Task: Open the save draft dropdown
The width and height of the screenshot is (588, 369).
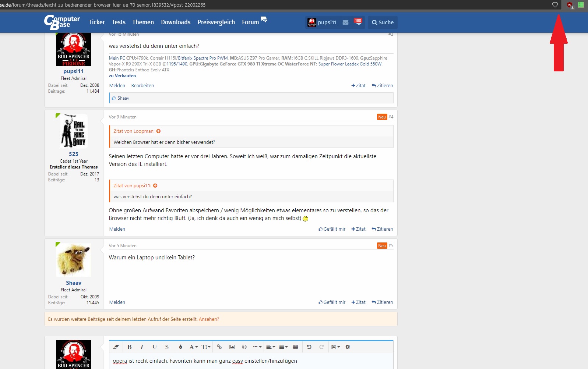Action: click(x=335, y=347)
